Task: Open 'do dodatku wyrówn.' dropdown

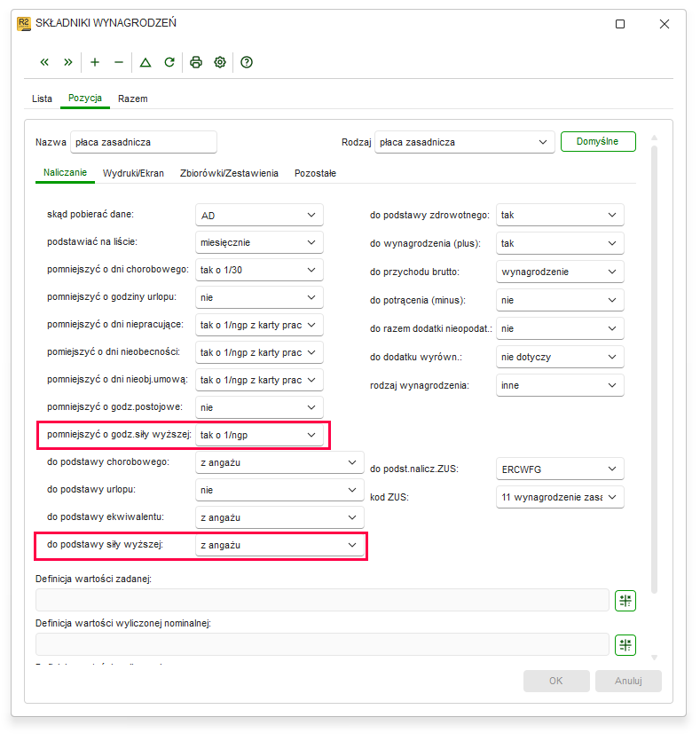Action: [x=560, y=357]
